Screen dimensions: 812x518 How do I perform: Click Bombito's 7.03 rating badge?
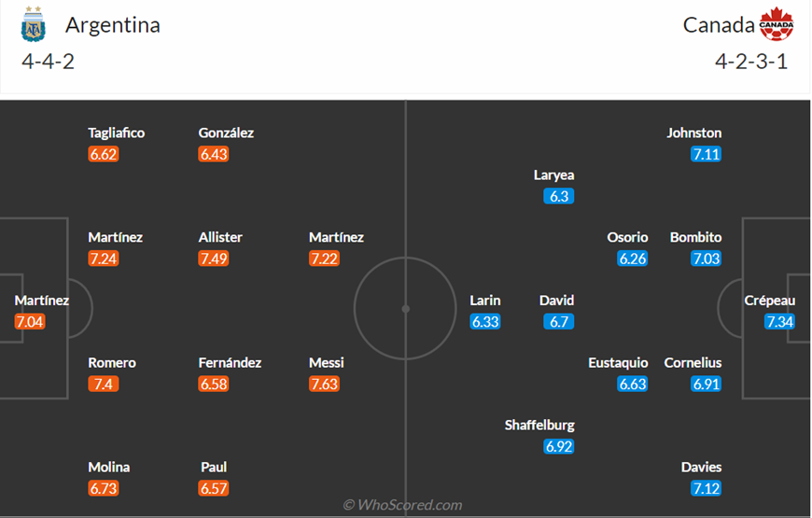click(x=706, y=259)
